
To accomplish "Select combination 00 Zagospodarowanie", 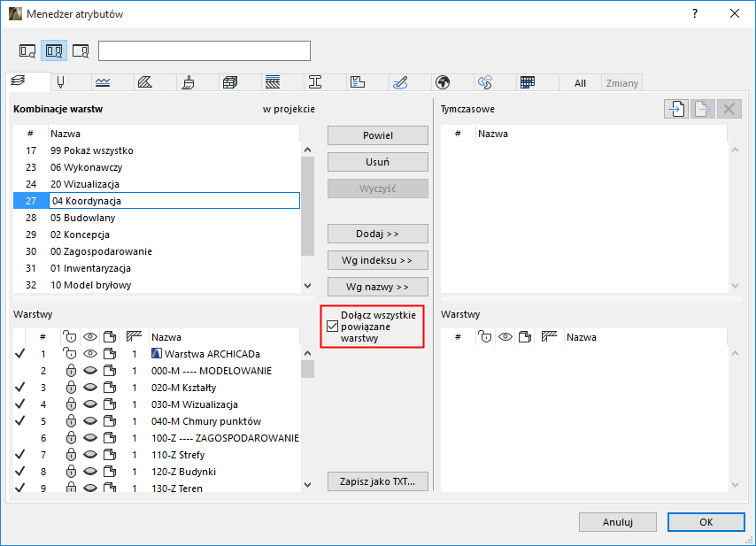I will [x=157, y=251].
